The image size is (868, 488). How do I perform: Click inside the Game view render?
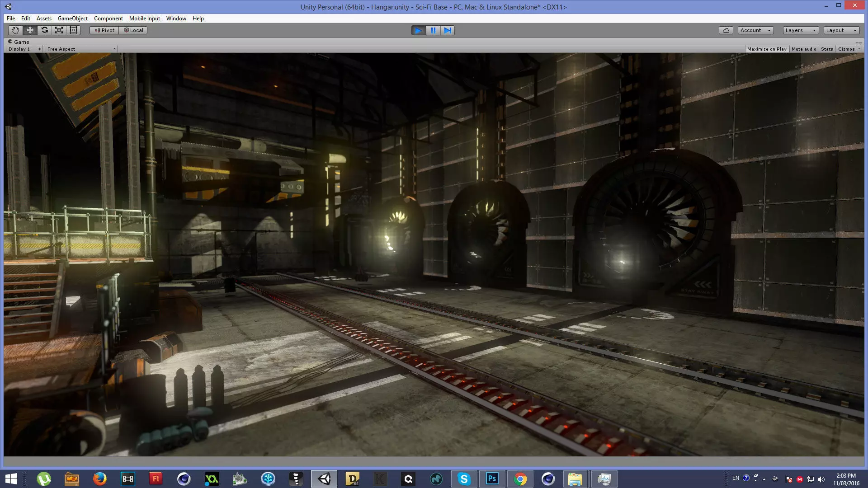click(434, 254)
